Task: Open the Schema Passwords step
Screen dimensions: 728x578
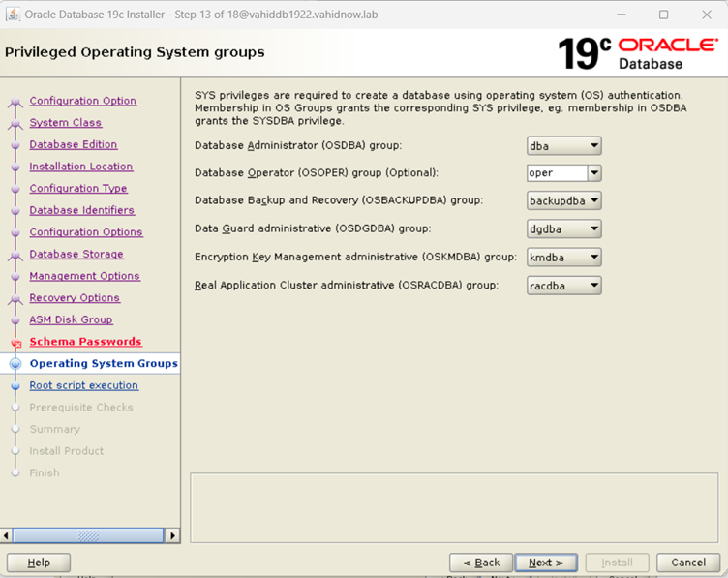Action: 85,342
